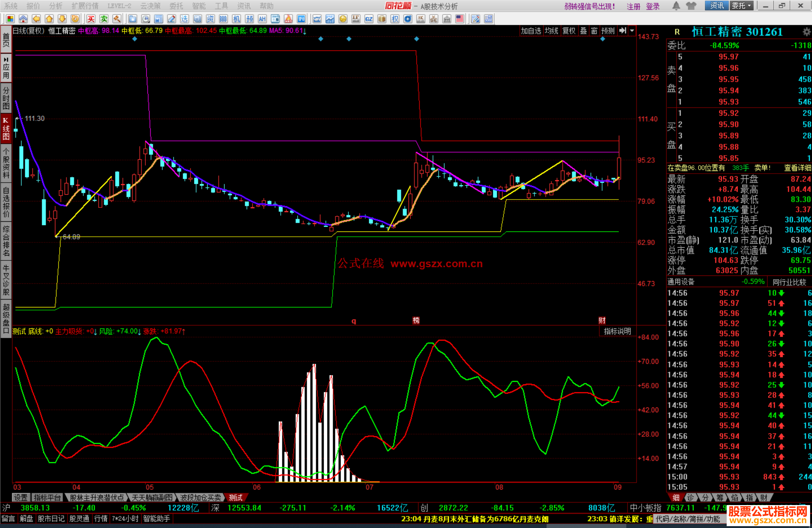This screenshot has height=528, width=812.
Task: Click the jump-to-end arrow button on chart
Action: (x=623, y=31)
